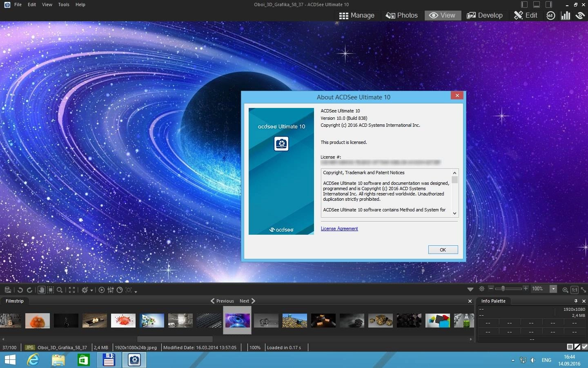Launch Internet Explorer from taskbar
The width and height of the screenshot is (588, 368).
33,360
